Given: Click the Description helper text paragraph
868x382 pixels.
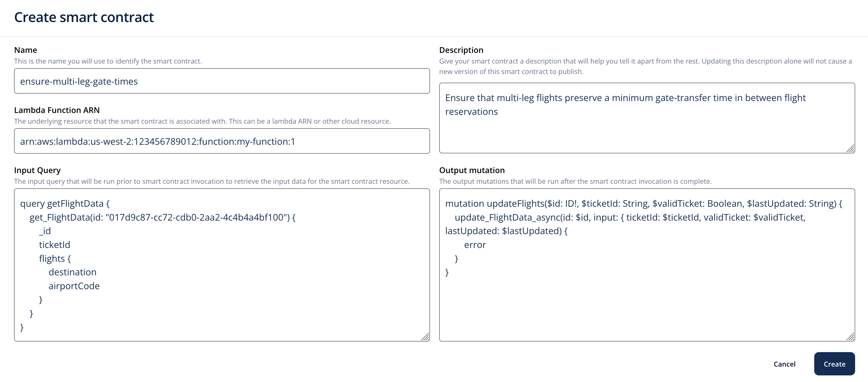Looking at the screenshot, I should click(646, 66).
